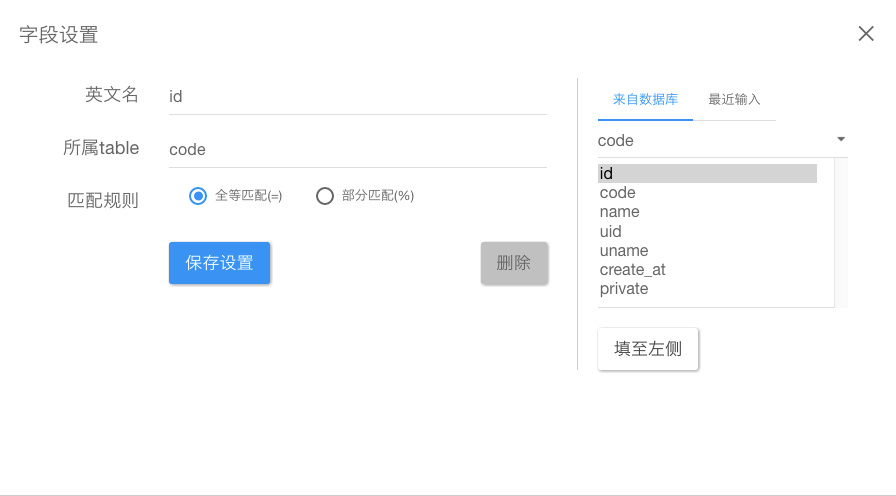
Task: Click the 保存设置 button
Action: coord(219,263)
